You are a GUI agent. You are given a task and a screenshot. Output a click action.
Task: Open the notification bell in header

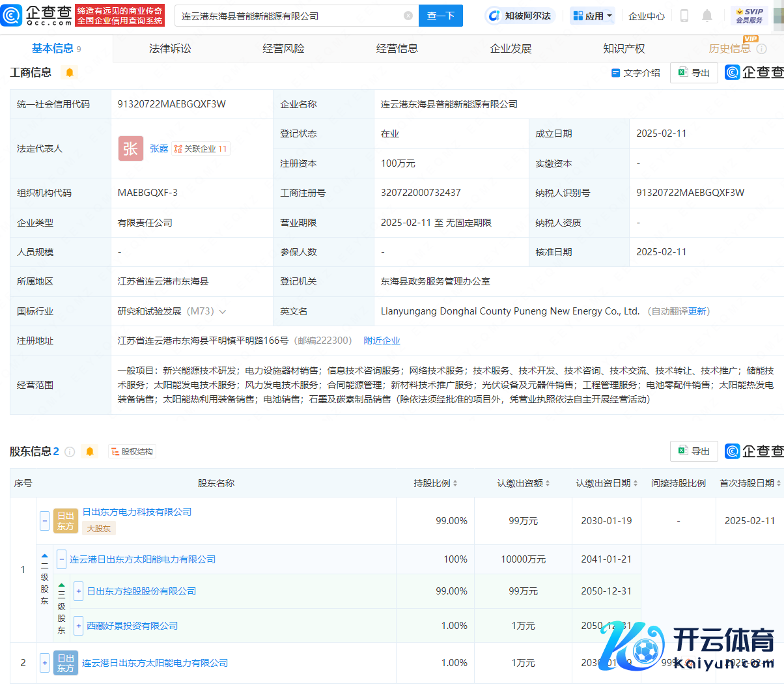(707, 16)
